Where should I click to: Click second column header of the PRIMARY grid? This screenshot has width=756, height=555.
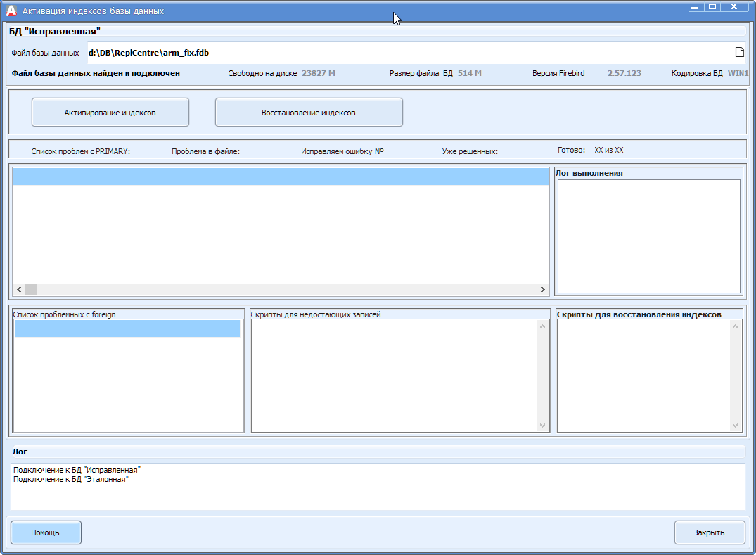[x=283, y=177]
